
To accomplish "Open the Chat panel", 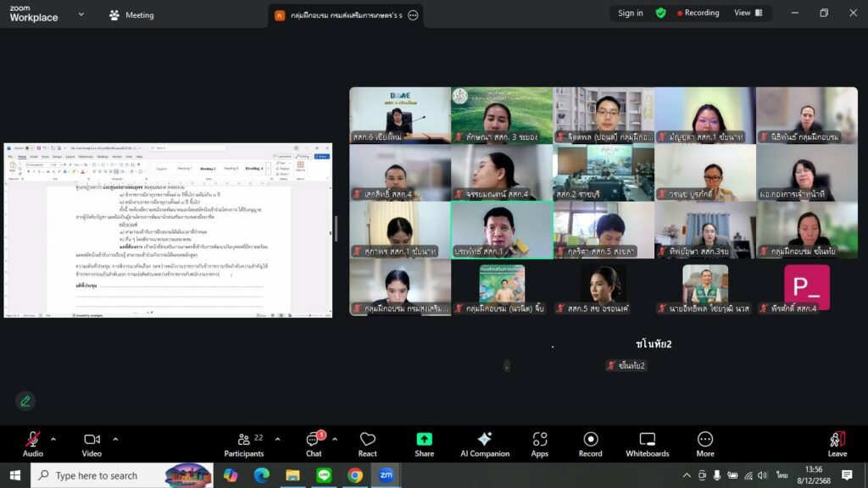I will (x=314, y=442).
